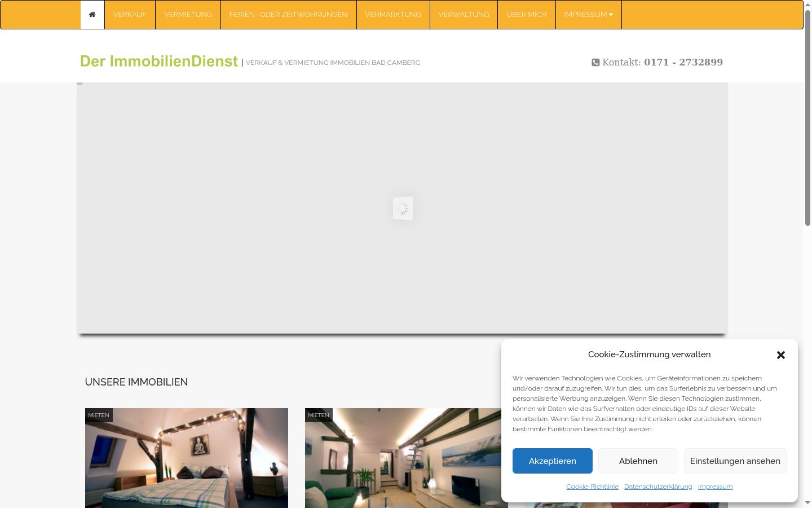This screenshot has height=508, width=812.
Task: Click the Mieten badge on living room listing
Action: [319, 415]
